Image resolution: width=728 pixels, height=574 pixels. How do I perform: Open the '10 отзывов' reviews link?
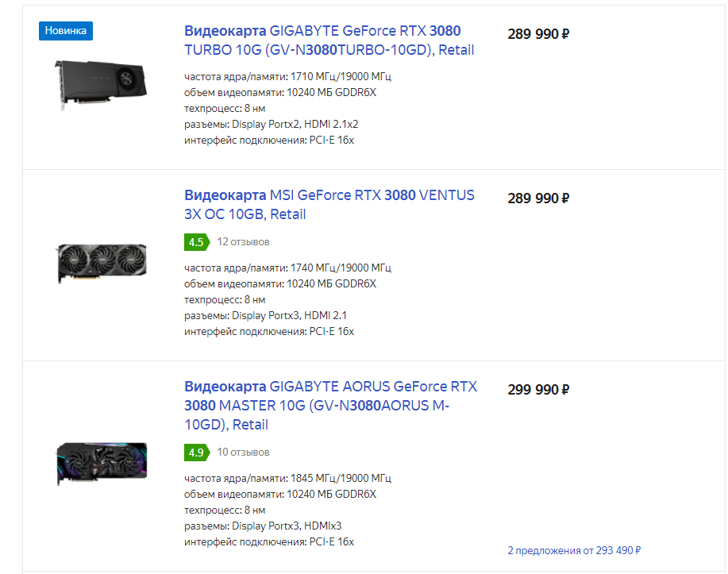(x=243, y=453)
